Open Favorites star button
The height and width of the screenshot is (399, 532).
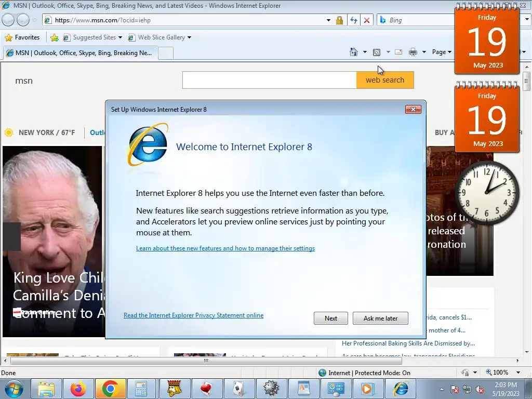[22, 37]
